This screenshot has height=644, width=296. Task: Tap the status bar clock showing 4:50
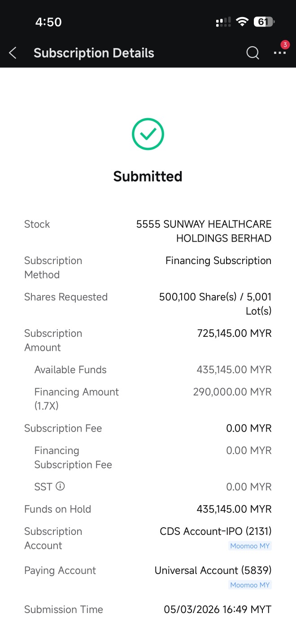[48, 22]
